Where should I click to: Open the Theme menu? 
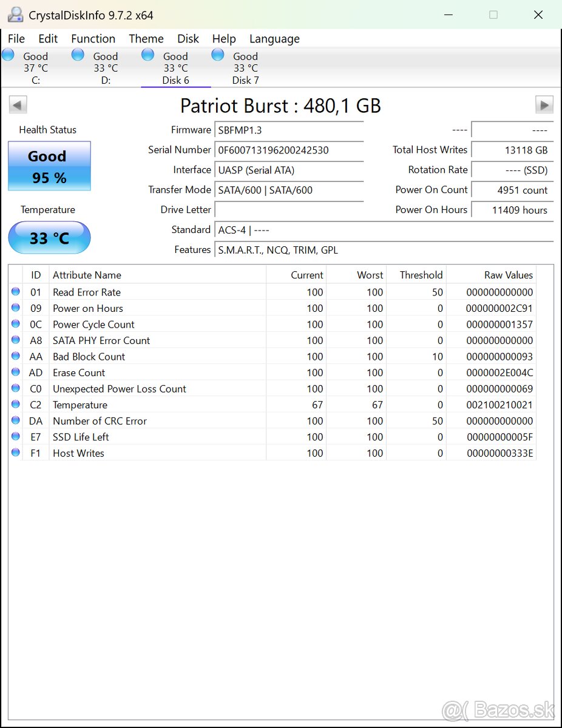(x=146, y=38)
